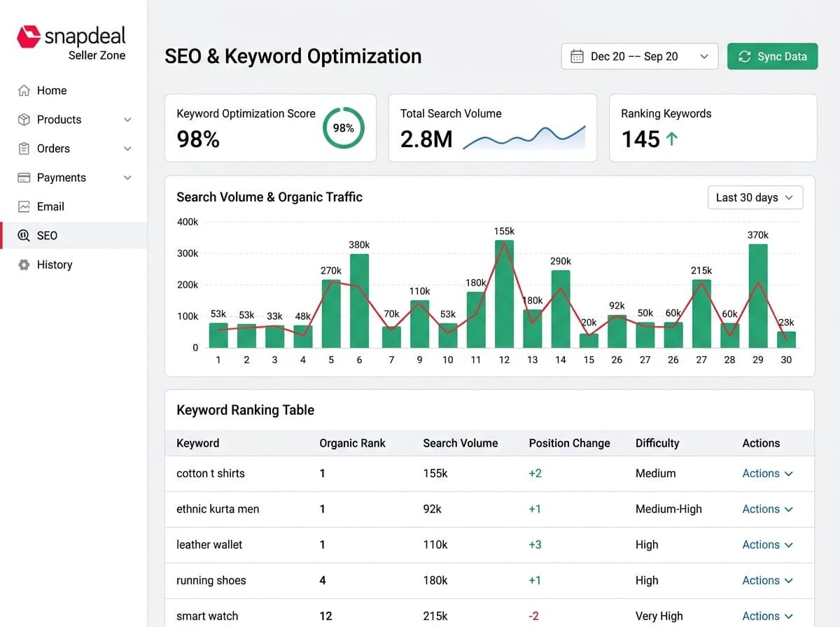
Task: Click the Home house icon
Action: click(24, 90)
